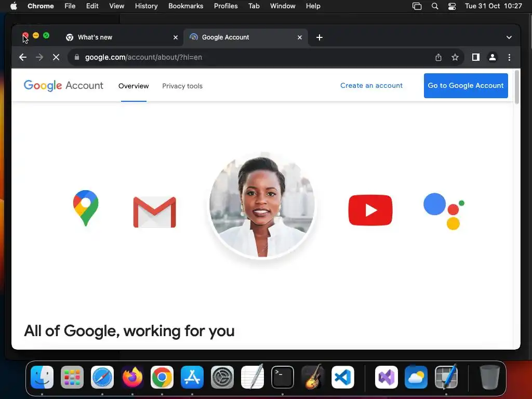Screen dimensions: 532x399
Task: Select the Google Account tab
Action: (246, 37)
